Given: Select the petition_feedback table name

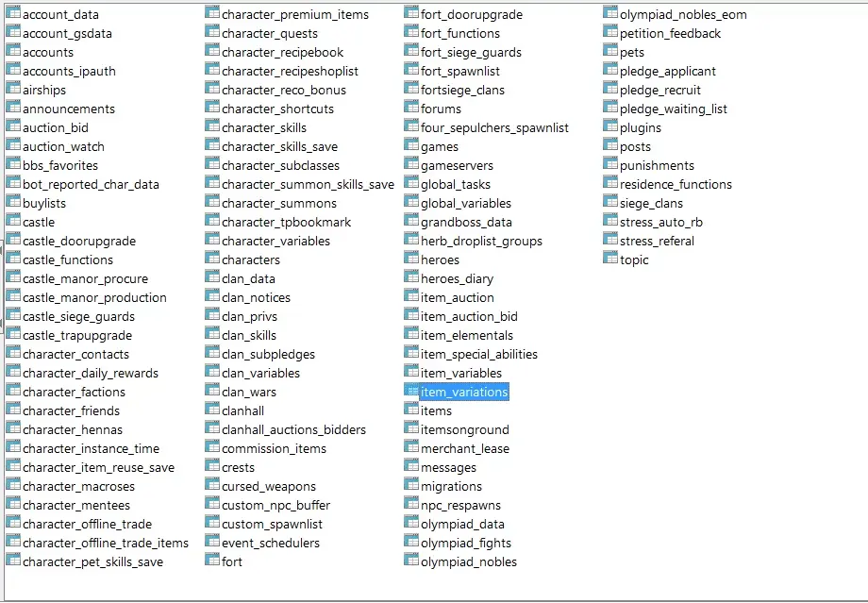Looking at the screenshot, I should pyautogui.click(x=671, y=34).
